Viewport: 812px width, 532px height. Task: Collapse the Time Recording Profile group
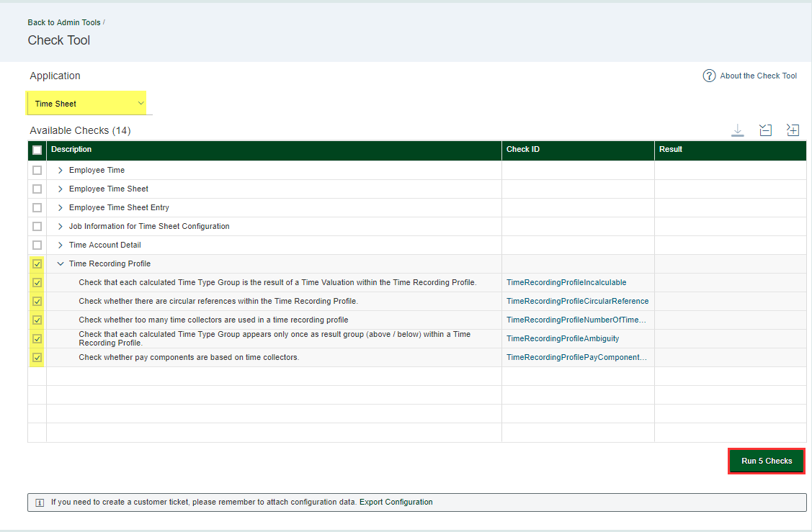[x=60, y=264]
